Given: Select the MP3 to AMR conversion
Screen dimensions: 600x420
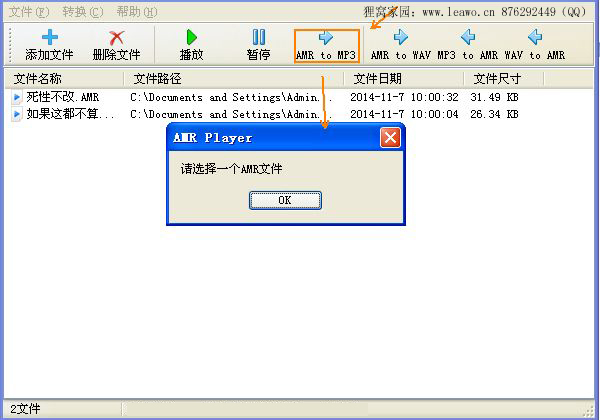Looking at the screenshot, I should click(x=468, y=45).
